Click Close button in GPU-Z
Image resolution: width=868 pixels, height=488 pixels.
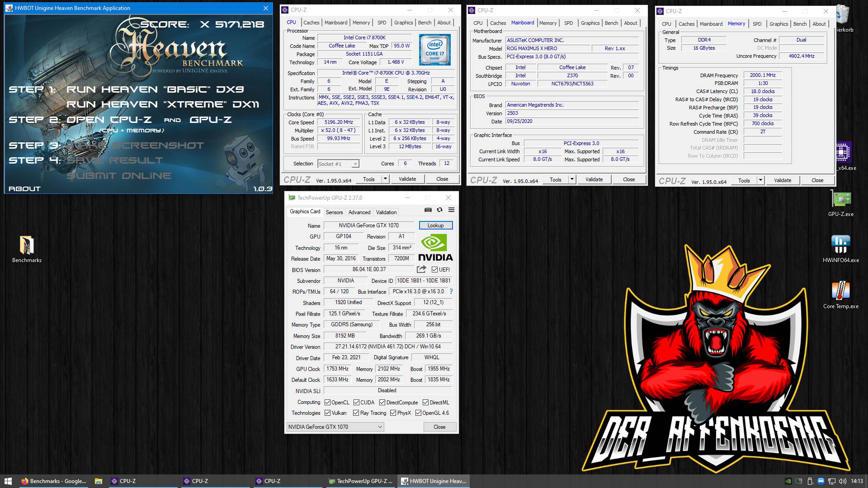click(x=439, y=427)
